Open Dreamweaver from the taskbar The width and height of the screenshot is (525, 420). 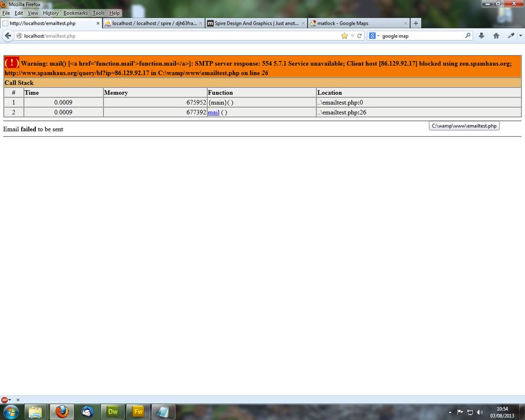pyautogui.click(x=113, y=412)
